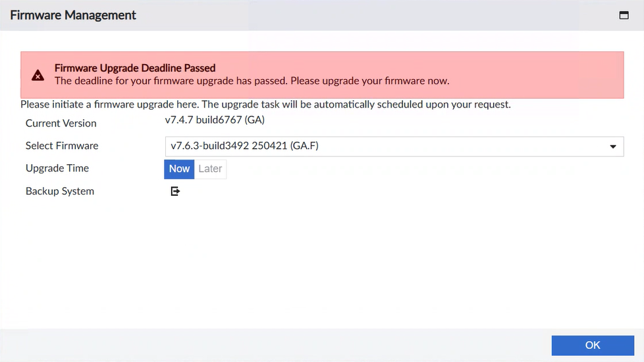644x362 pixels.
Task: Click the deadline has passed message text
Action: pyautogui.click(x=252, y=81)
